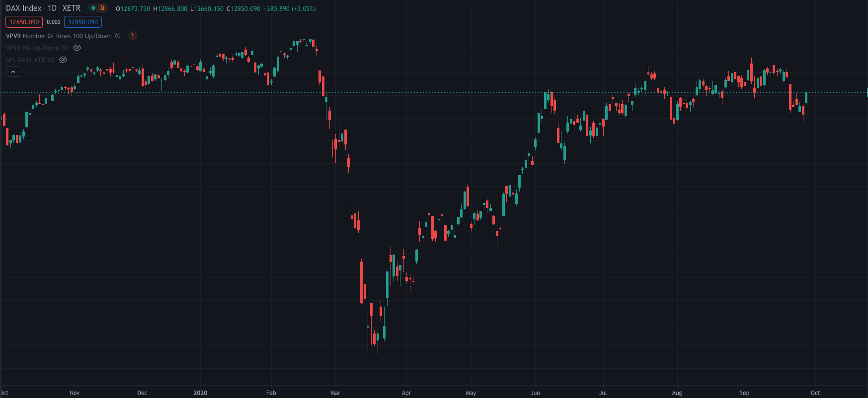Click the close value C12850.090

(x=243, y=8)
